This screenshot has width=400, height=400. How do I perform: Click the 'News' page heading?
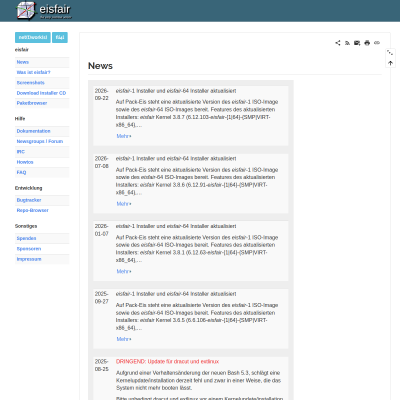100,66
